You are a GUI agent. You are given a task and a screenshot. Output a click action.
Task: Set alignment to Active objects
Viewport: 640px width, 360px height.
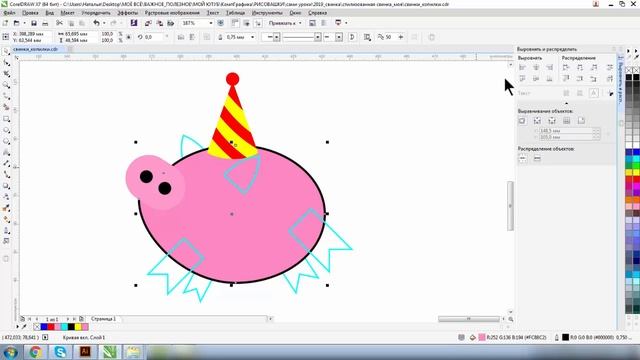522,121
